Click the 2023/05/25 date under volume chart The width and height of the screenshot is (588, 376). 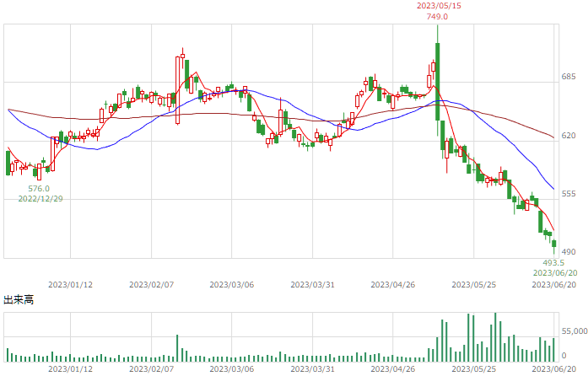[x=473, y=369]
